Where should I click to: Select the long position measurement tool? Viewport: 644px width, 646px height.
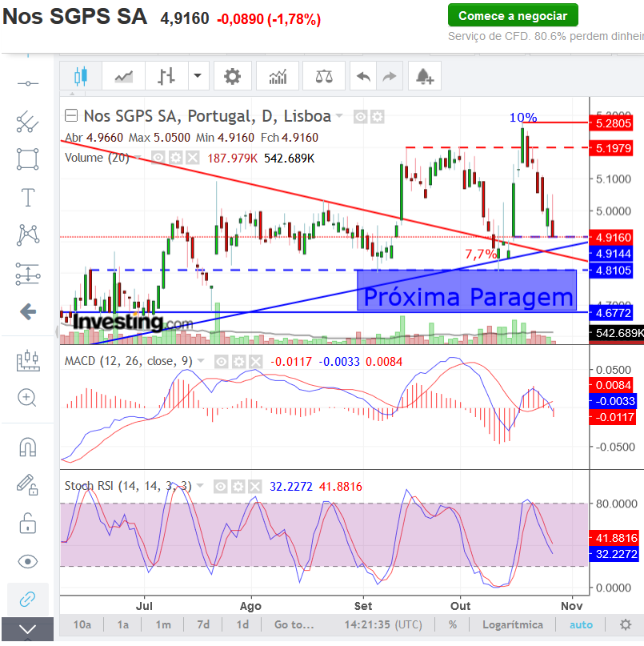click(x=28, y=274)
